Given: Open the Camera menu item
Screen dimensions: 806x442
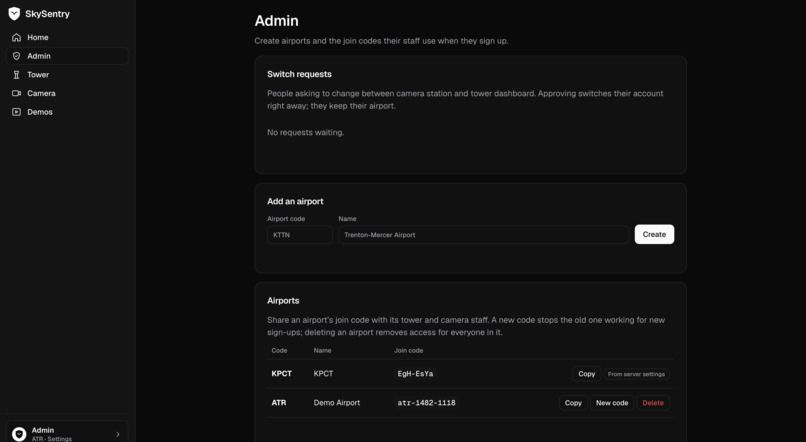Looking at the screenshot, I should [67, 93].
